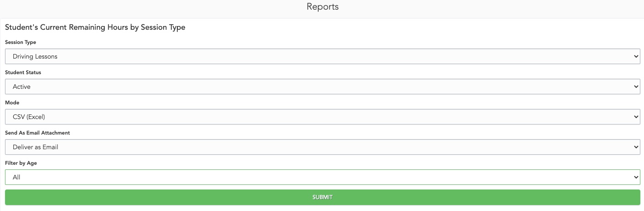Viewport: 644px width, 211px height.
Task: Click the Student's Current Remaining Hours section title
Action: click(95, 27)
